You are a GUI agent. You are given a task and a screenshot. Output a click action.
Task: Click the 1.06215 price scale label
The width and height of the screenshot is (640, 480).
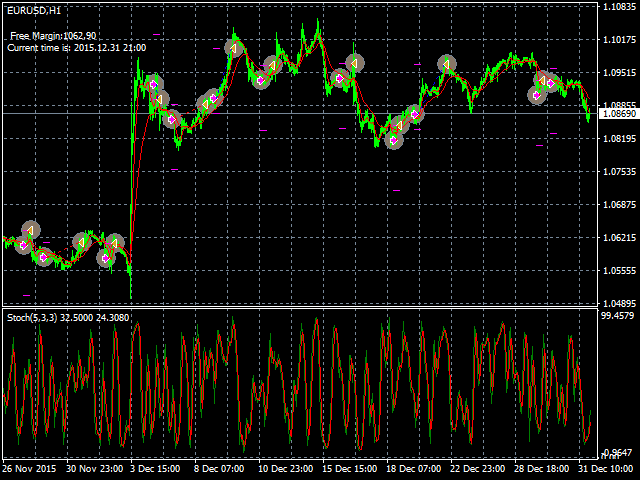pyautogui.click(x=619, y=238)
